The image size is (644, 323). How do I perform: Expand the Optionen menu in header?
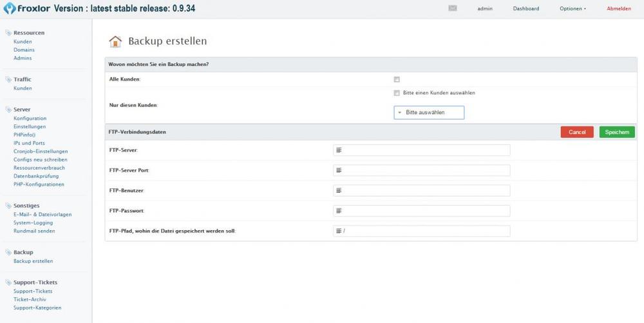point(573,9)
